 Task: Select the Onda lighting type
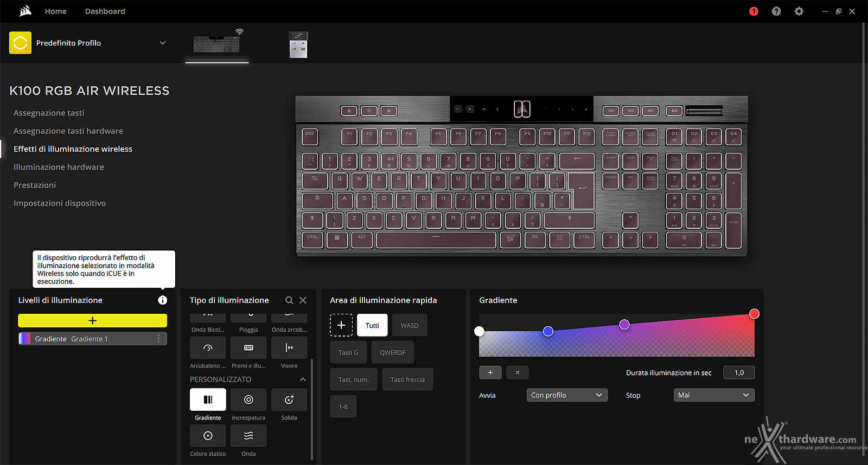click(248, 436)
